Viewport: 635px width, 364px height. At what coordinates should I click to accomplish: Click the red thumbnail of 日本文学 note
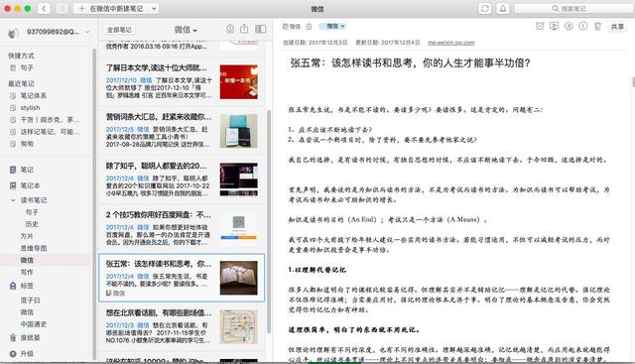click(238, 82)
